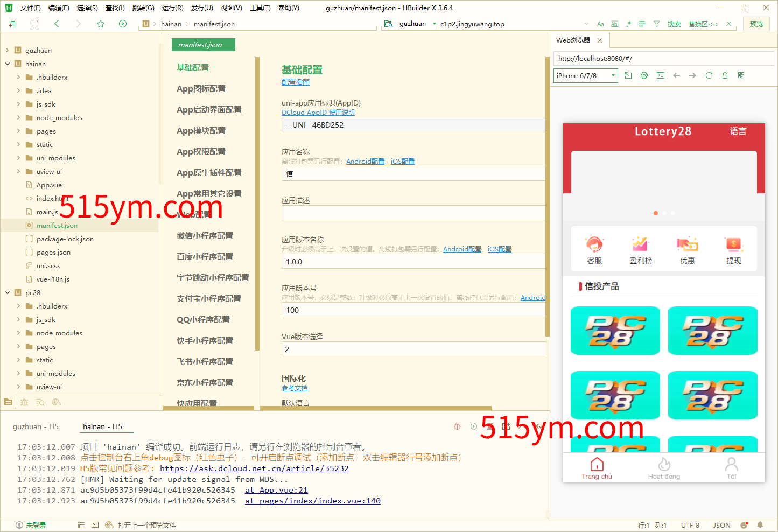This screenshot has height=532, width=778.
Task: Click the run/play icon in the top toolbar
Action: [x=123, y=24]
